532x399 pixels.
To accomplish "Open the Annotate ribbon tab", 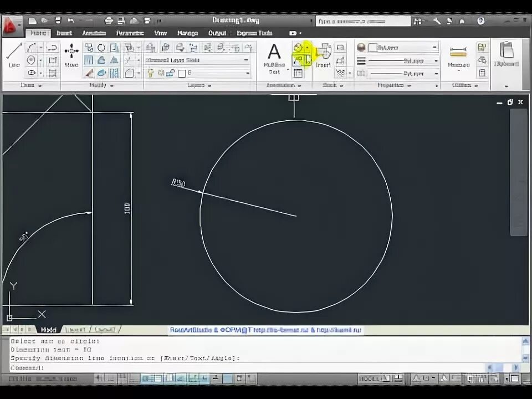I will [x=94, y=33].
